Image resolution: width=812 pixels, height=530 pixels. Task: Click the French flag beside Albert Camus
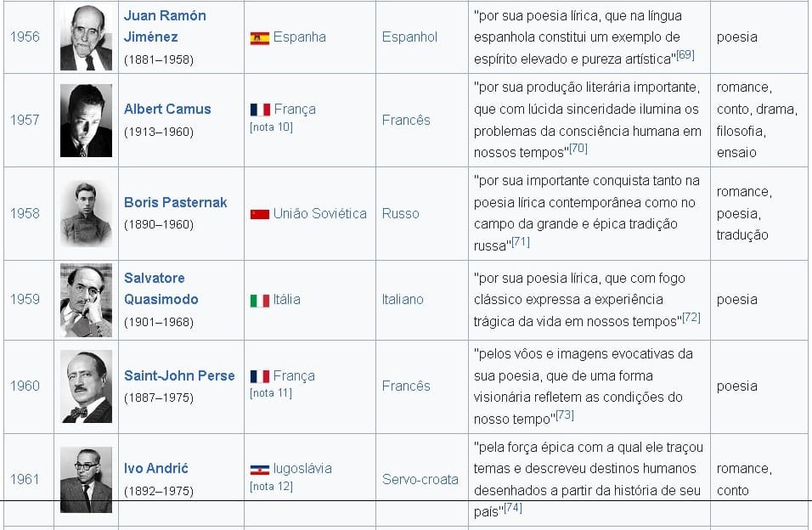(x=260, y=110)
